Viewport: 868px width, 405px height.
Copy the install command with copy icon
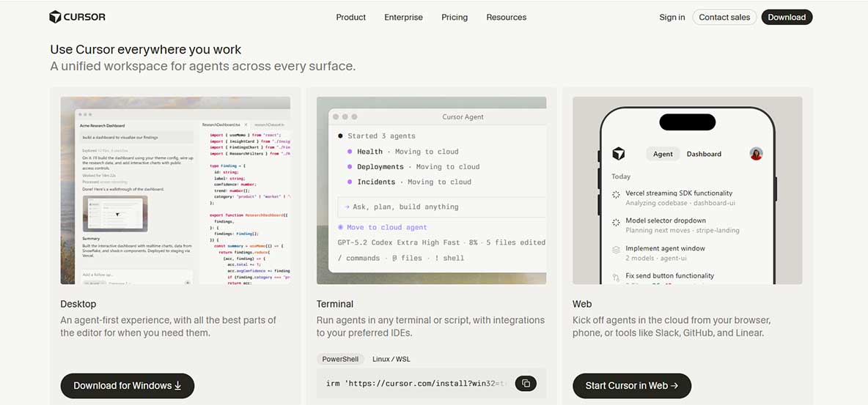[526, 384]
